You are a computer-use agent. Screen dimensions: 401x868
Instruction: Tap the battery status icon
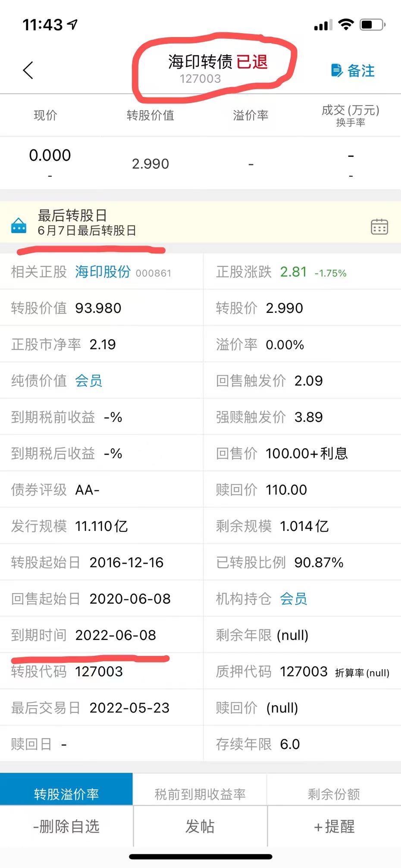click(372, 25)
